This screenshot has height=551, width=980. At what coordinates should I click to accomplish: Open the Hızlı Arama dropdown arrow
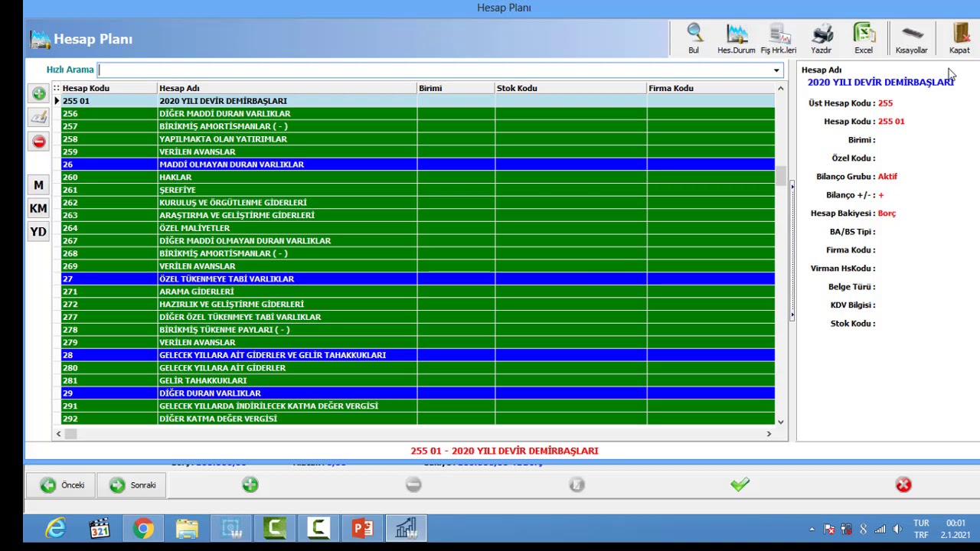tap(776, 70)
